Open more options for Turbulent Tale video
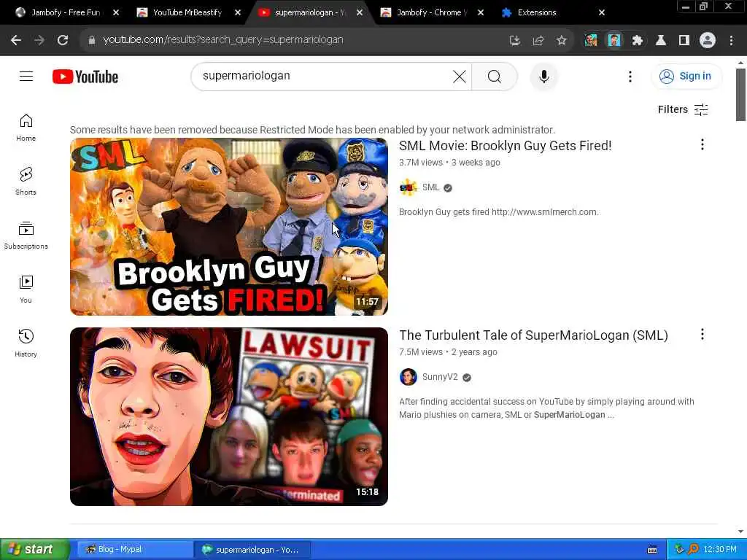Image resolution: width=747 pixels, height=560 pixels. (x=703, y=334)
